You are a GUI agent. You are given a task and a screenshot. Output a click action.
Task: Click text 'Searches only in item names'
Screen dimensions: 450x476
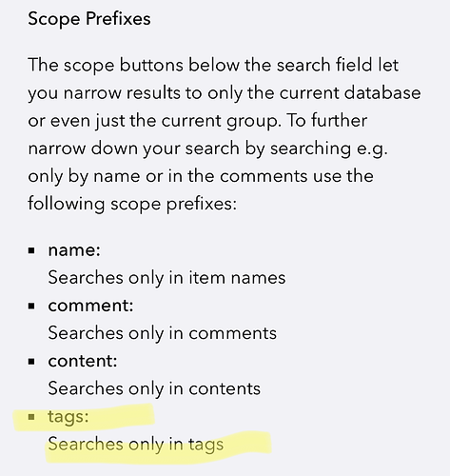[166, 278]
